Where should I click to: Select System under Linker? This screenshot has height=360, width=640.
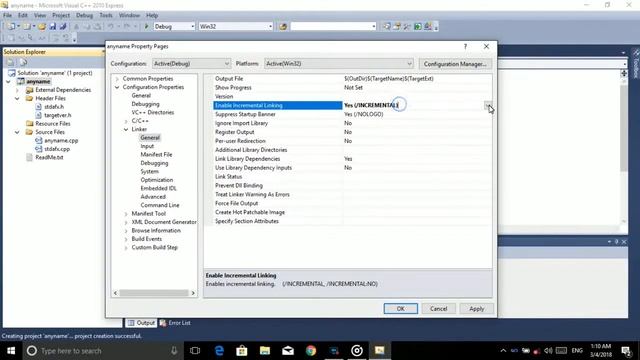pos(149,171)
